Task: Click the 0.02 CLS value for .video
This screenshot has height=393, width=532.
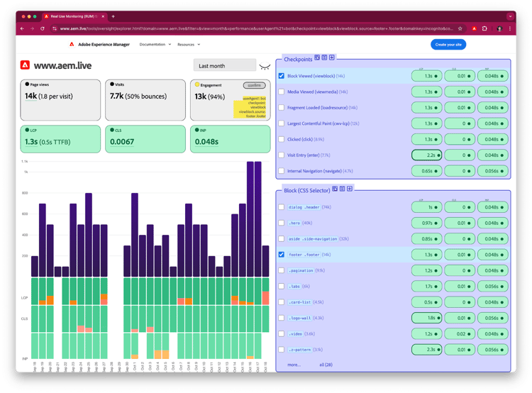Action: click(x=460, y=333)
